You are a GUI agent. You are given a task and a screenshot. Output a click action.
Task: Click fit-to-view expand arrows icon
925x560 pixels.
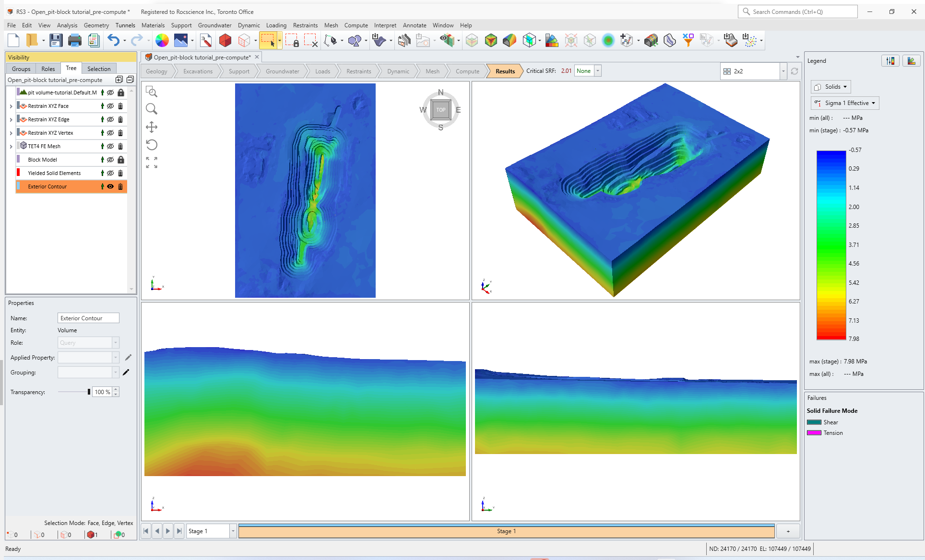click(x=152, y=163)
